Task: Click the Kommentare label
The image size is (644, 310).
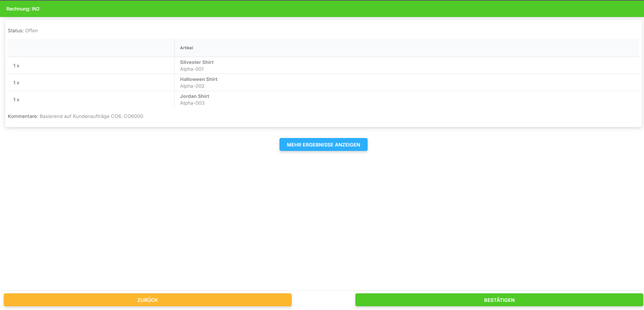Action: [x=23, y=116]
